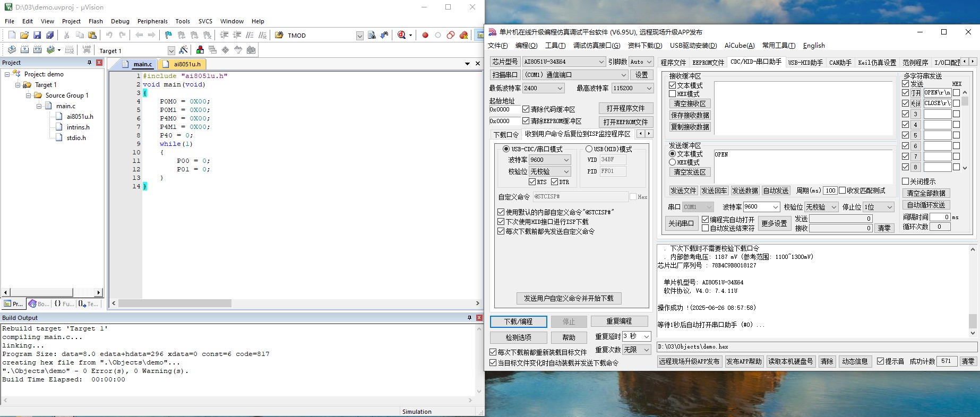Click 清空接收区 button
980x417 pixels.
(690, 103)
